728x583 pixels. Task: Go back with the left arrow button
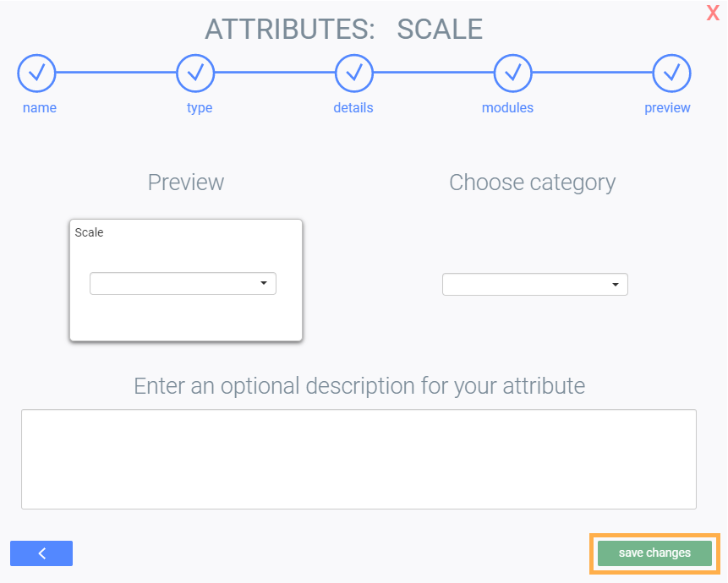pyautogui.click(x=41, y=553)
